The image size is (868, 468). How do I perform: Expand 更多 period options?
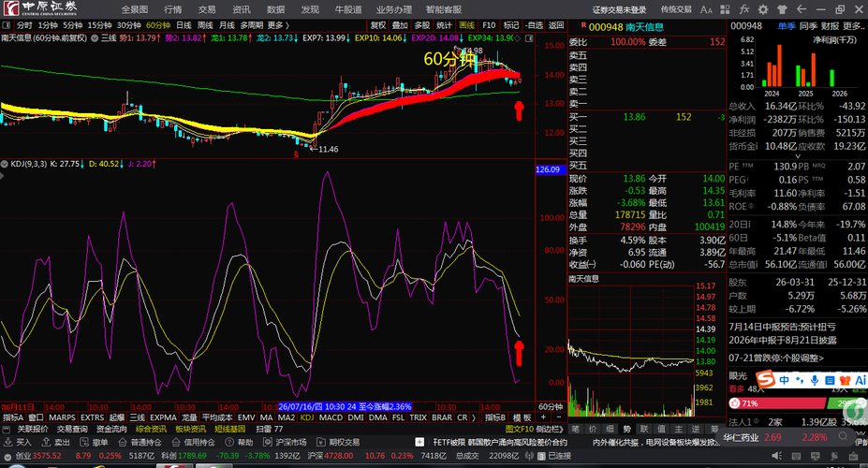[278, 25]
